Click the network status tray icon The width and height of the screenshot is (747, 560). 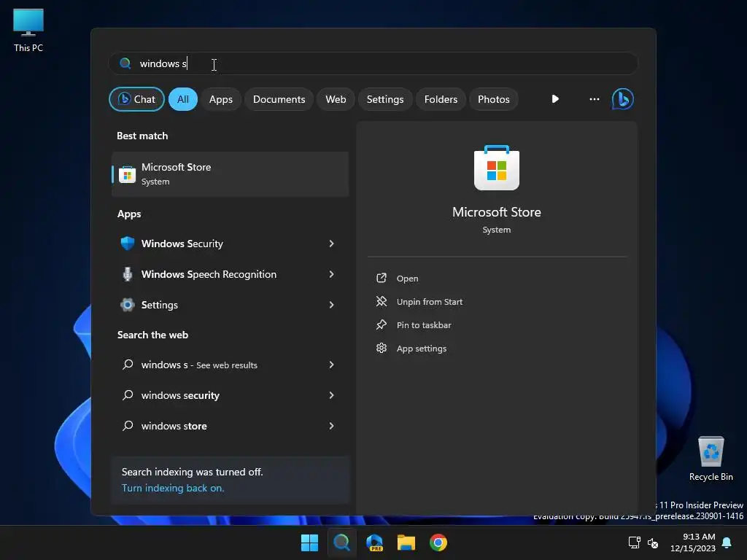tap(634, 542)
